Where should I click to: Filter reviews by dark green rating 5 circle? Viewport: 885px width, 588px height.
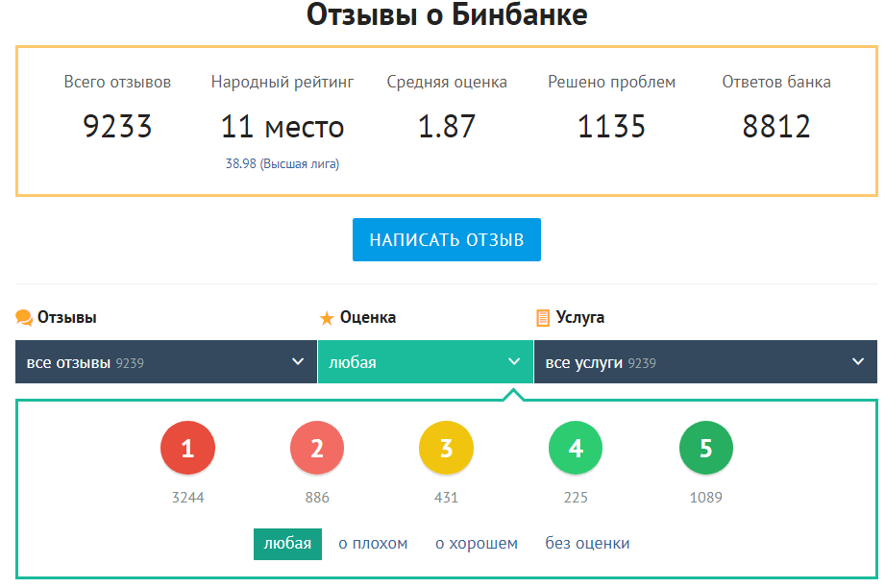706,448
